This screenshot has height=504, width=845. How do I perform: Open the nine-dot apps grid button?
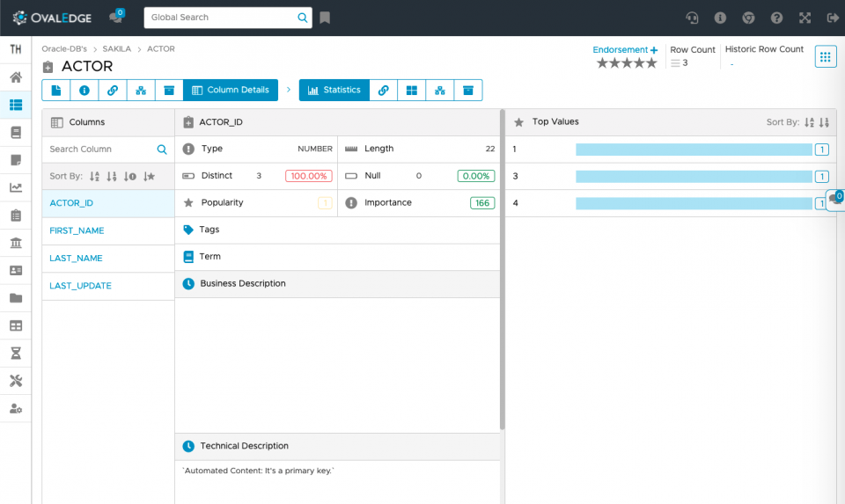click(825, 56)
